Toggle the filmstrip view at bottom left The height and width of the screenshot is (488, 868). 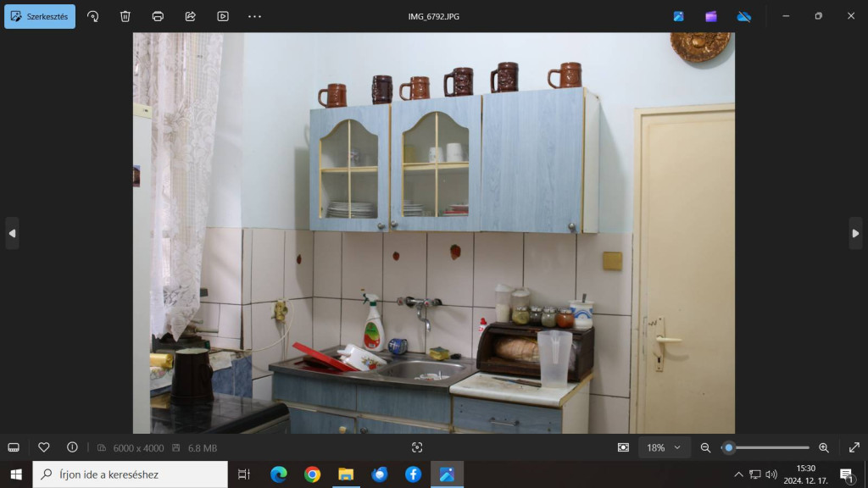(x=14, y=447)
